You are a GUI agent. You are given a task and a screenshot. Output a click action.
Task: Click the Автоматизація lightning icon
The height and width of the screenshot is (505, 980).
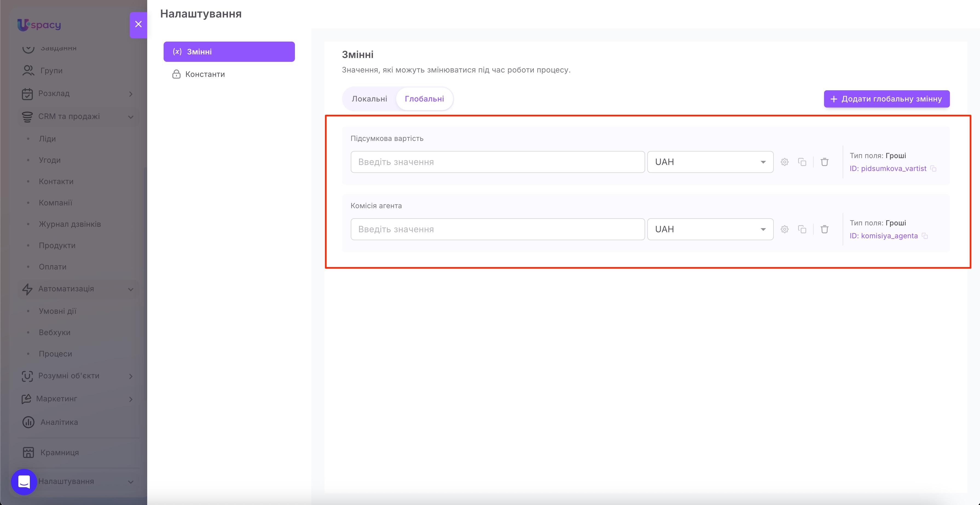27,289
